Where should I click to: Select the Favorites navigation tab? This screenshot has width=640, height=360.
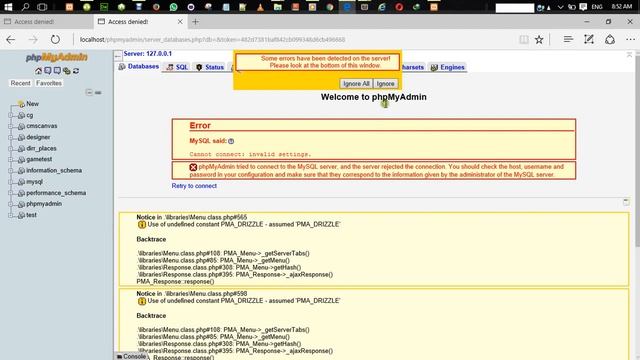click(x=49, y=83)
